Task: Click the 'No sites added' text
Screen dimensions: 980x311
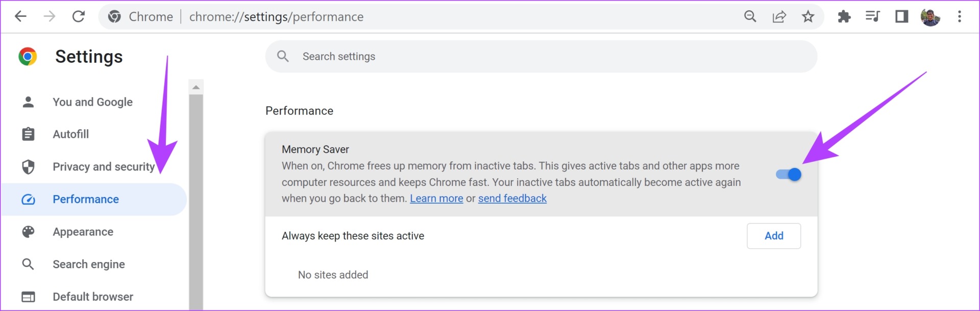Action: point(333,275)
